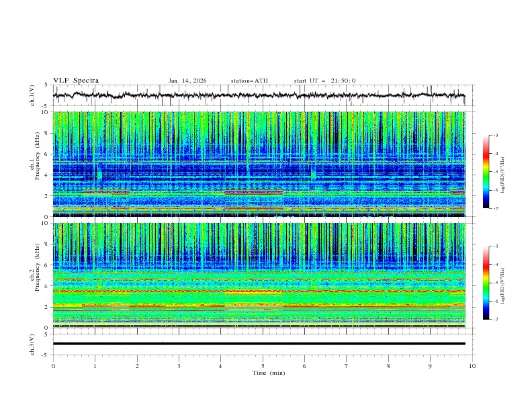The image size is (532, 411).
Task: Click the ch.1 "Frequency (kHz)" axis label
Action: click(38, 156)
